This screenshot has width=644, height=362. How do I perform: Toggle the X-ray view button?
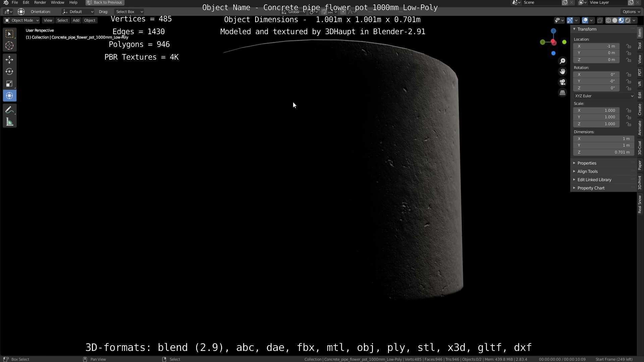click(x=600, y=20)
